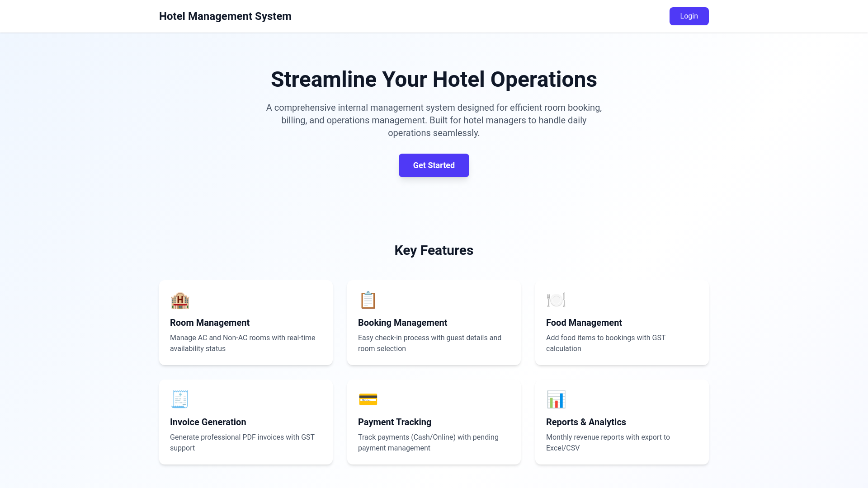Click the 'Easy check-in process' description
The image size is (868, 488).
click(x=429, y=343)
